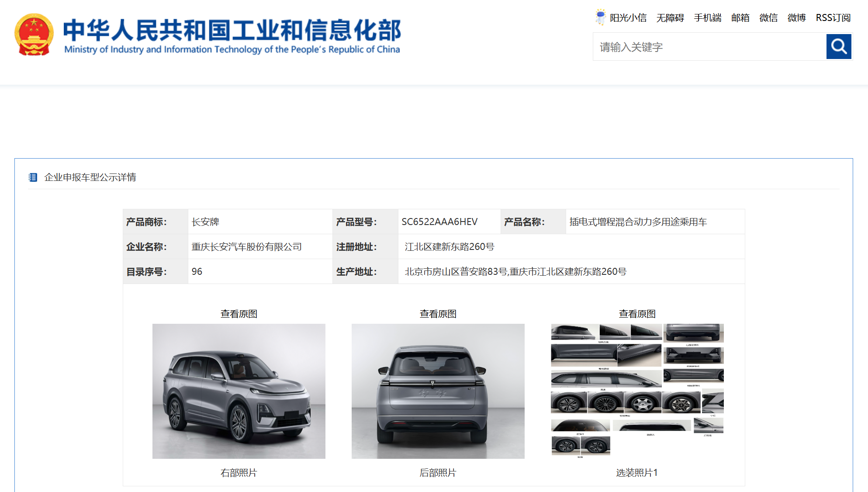
Task: Click 查看原图 above the optional equipment photo
Action: [637, 314]
